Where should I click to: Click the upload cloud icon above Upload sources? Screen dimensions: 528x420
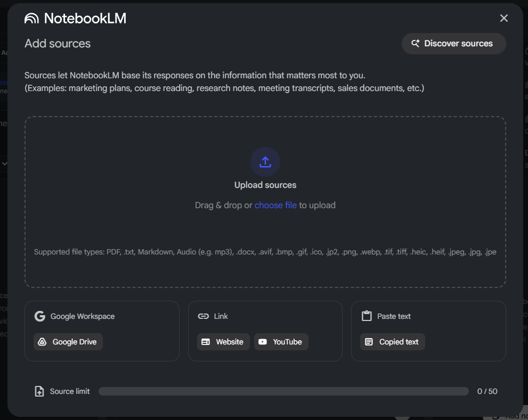265,162
